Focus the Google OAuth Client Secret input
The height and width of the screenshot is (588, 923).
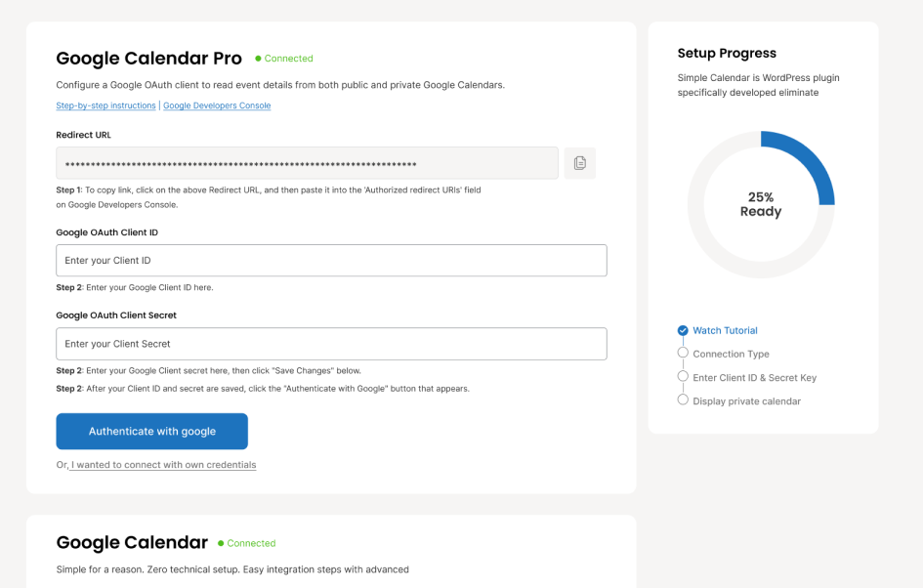point(331,344)
